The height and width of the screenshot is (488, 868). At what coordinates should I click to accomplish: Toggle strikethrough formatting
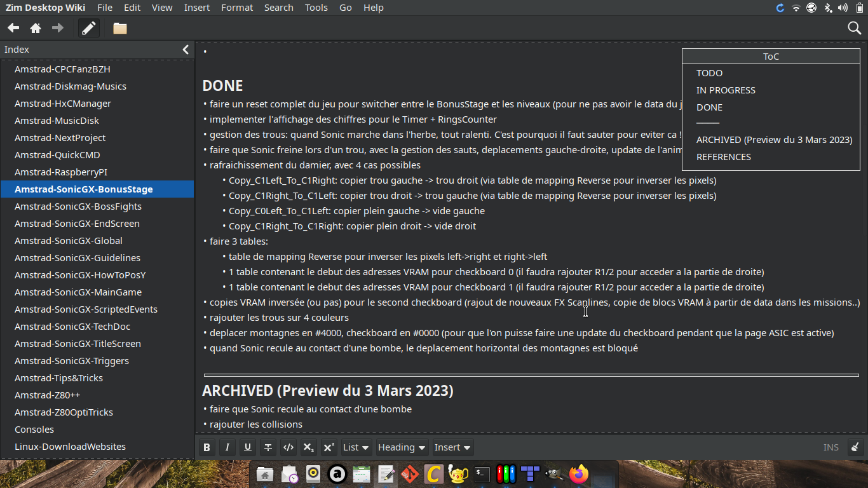pos(268,447)
